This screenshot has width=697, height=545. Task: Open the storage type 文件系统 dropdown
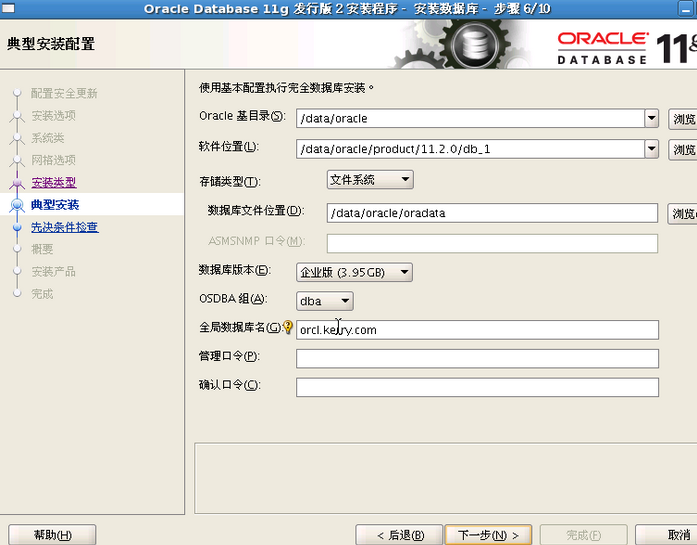[x=370, y=180]
